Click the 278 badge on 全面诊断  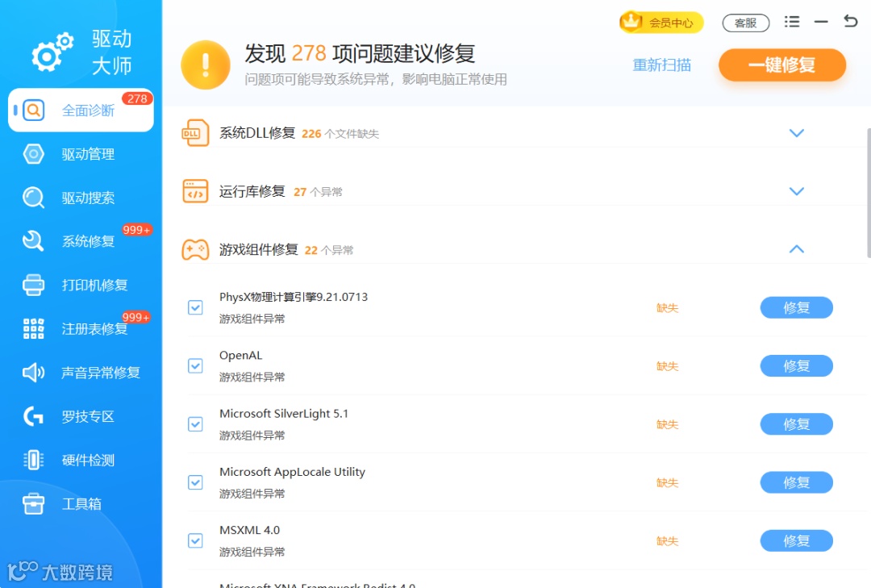[x=137, y=98]
